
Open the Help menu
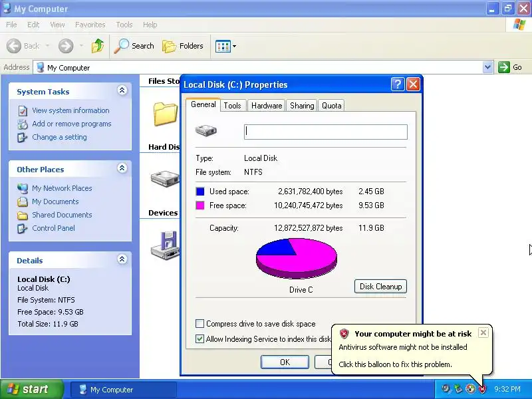tap(150, 25)
